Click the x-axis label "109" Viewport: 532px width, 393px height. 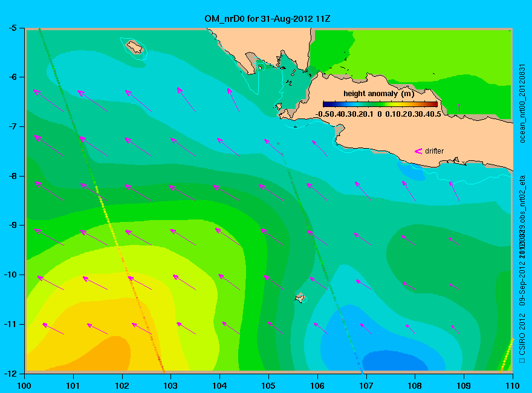464,386
